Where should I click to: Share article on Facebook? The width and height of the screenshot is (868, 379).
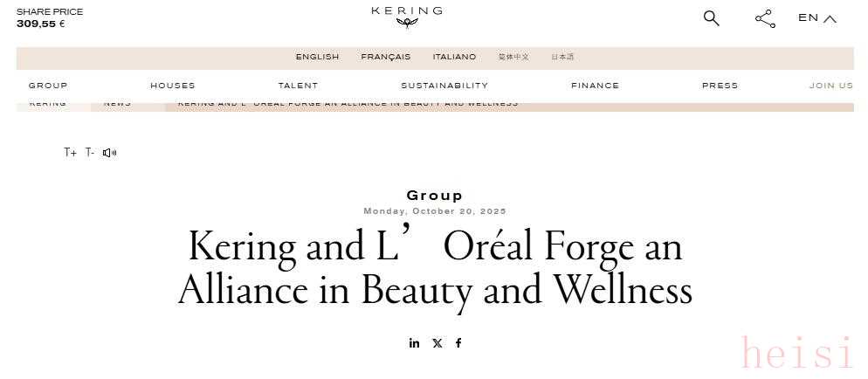pyautogui.click(x=458, y=343)
